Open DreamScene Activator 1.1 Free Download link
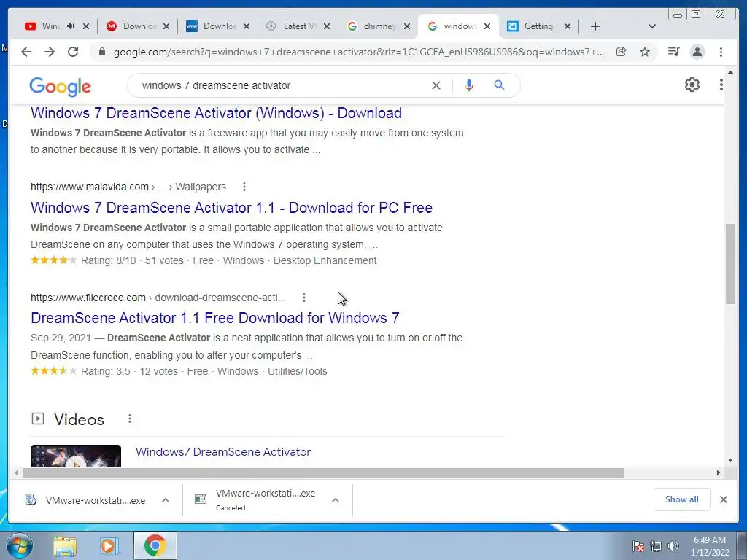The image size is (747, 560). (x=215, y=318)
